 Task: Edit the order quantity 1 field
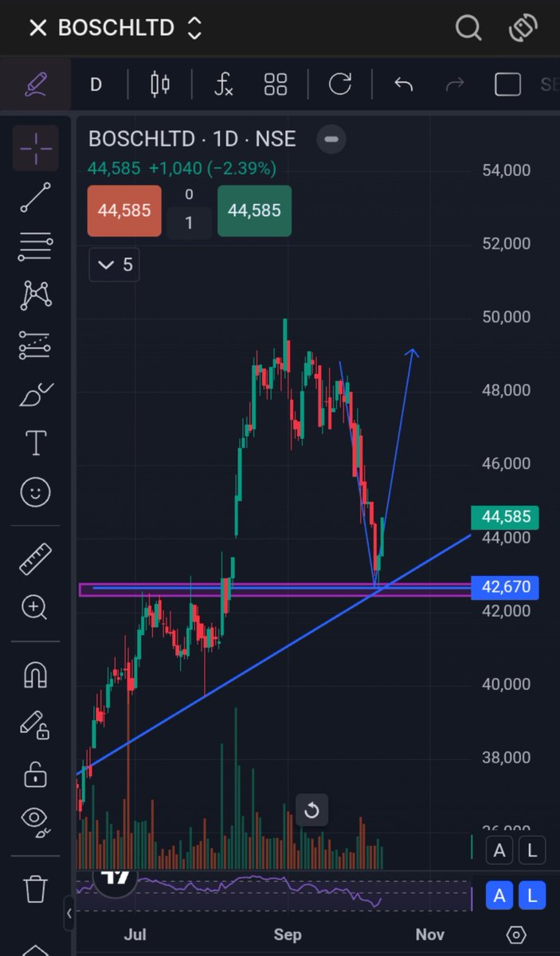(x=189, y=222)
